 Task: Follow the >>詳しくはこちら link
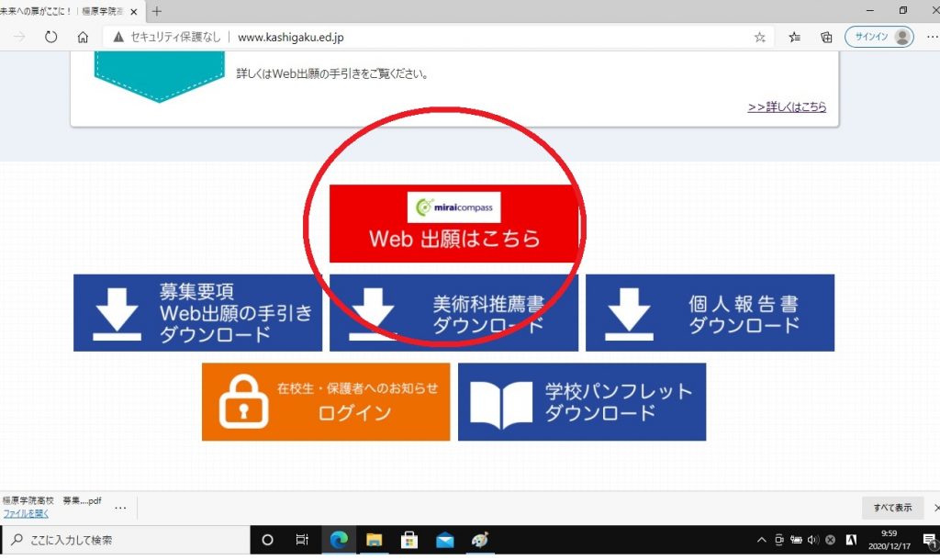pos(787,106)
